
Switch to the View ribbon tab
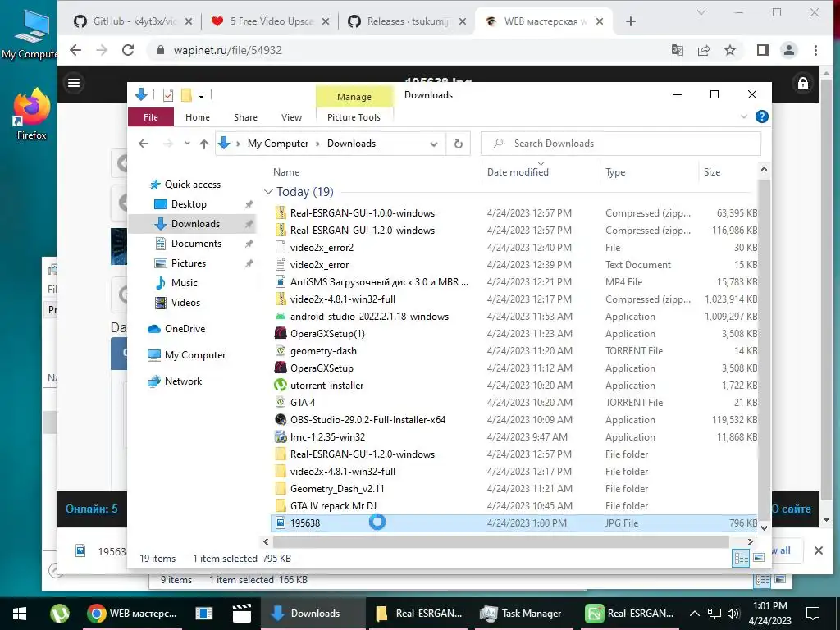pos(291,117)
